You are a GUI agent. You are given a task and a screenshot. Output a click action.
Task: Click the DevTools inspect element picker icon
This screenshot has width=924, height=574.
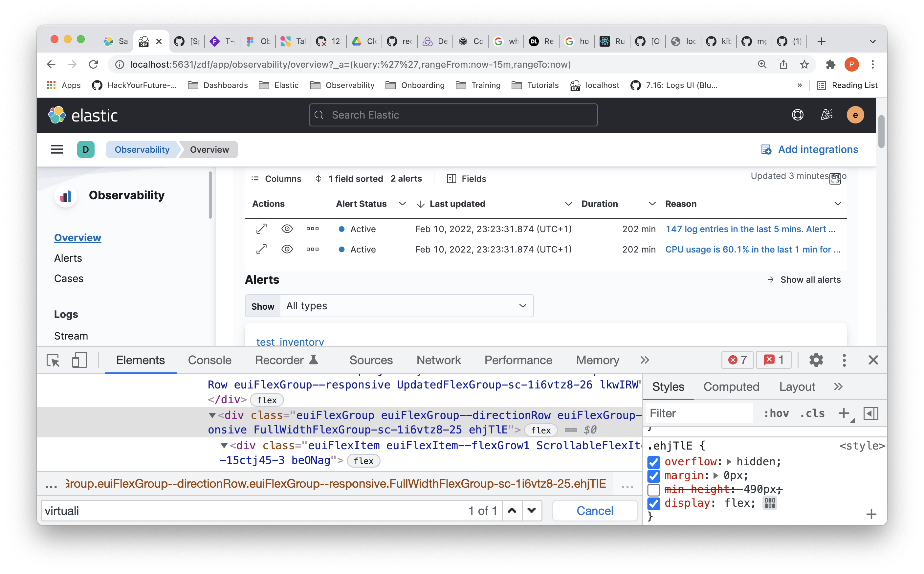53,360
